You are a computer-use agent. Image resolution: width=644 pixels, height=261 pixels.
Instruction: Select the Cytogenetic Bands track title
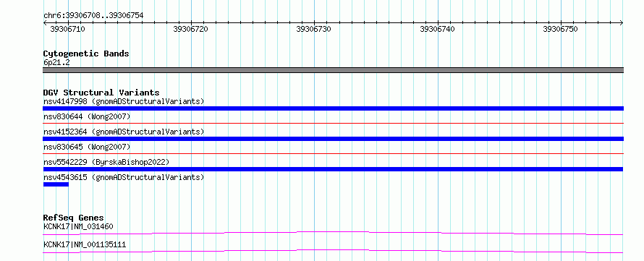pyautogui.click(x=86, y=54)
